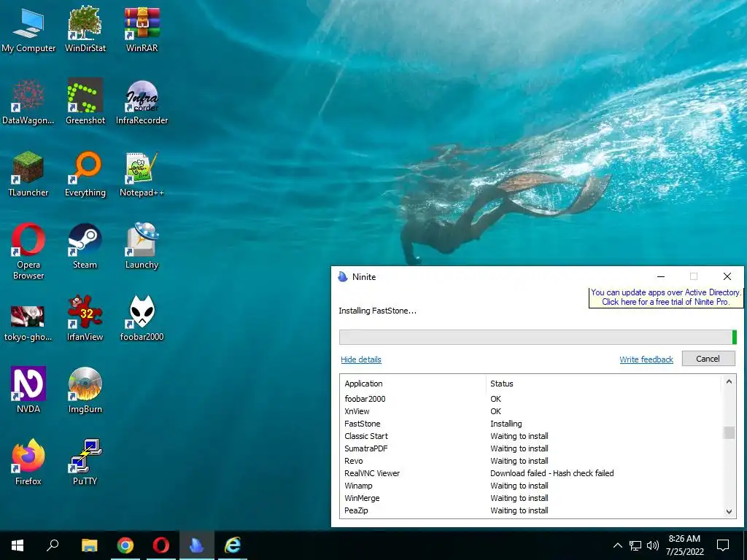The width and height of the screenshot is (747, 560).
Task: Switch to Chrome in the taskbar
Action: point(125,545)
